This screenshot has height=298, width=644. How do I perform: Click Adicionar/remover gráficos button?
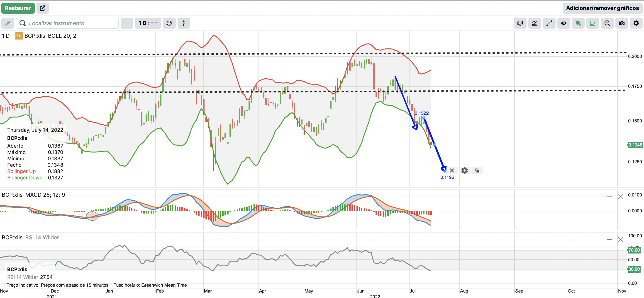602,8
